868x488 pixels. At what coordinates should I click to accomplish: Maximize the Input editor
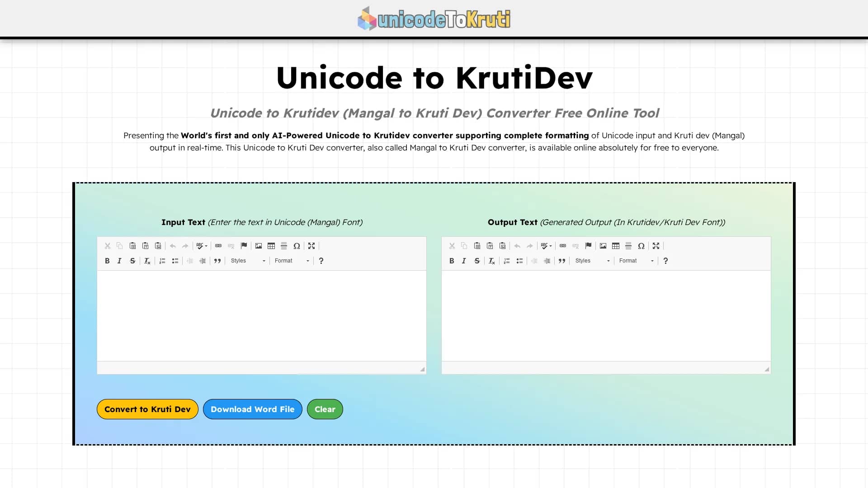click(x=311, y=246)
